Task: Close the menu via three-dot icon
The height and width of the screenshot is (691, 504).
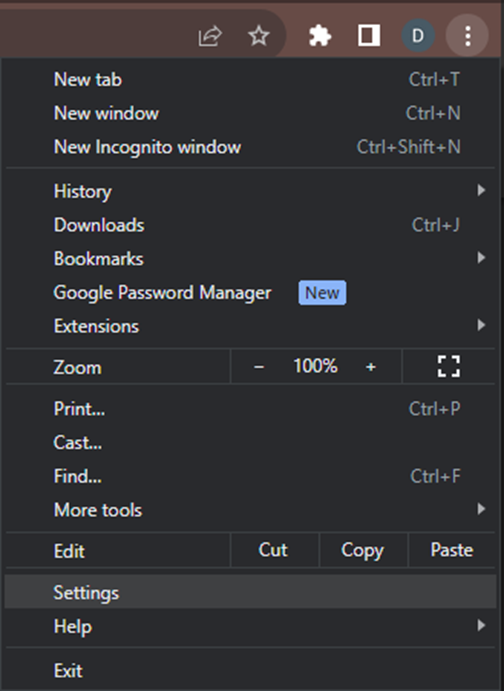Action: coord(467,35)
